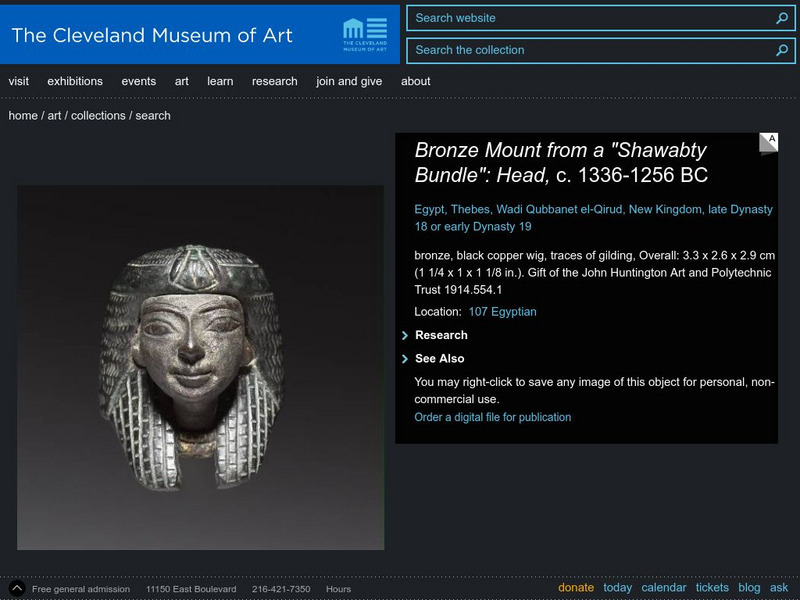800x600 pixels.
Task: Click the Search website input field
Action: point(588,18)
